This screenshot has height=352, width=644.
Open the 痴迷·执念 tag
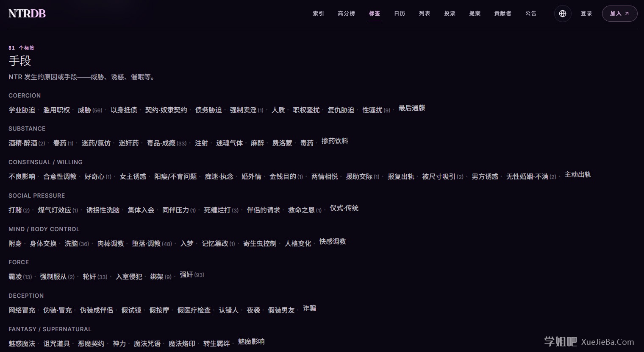tap(219, 176)
